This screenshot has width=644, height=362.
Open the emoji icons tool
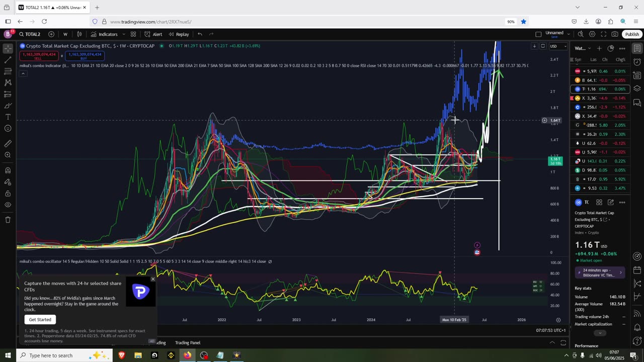8,129
